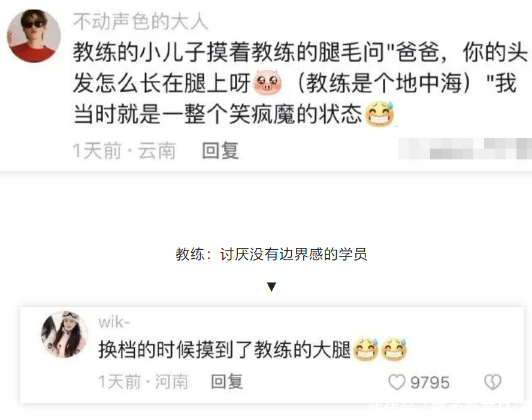Click the caption 教练：讨厌没有边界感的学员
This screenshot has height=420, width=532.
pos(271,254)
